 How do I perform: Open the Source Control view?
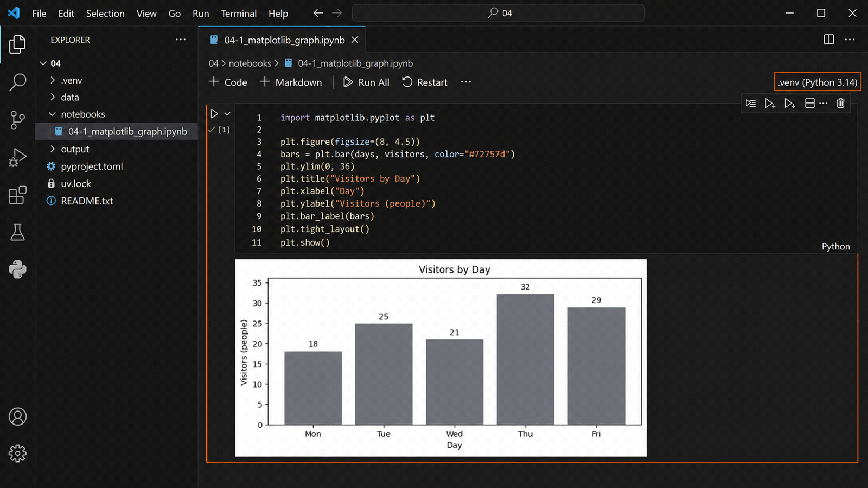coord(17,120)
